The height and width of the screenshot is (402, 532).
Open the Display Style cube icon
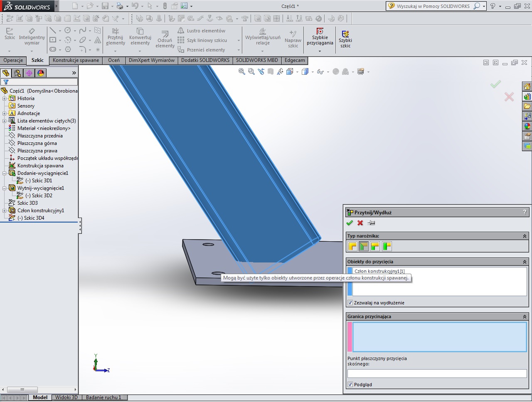pyautogui.click(x=305, y=71)
